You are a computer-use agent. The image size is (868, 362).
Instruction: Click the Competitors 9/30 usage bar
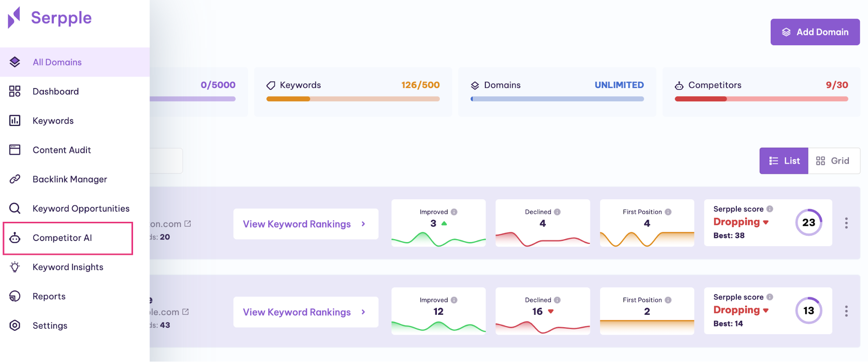761,99
